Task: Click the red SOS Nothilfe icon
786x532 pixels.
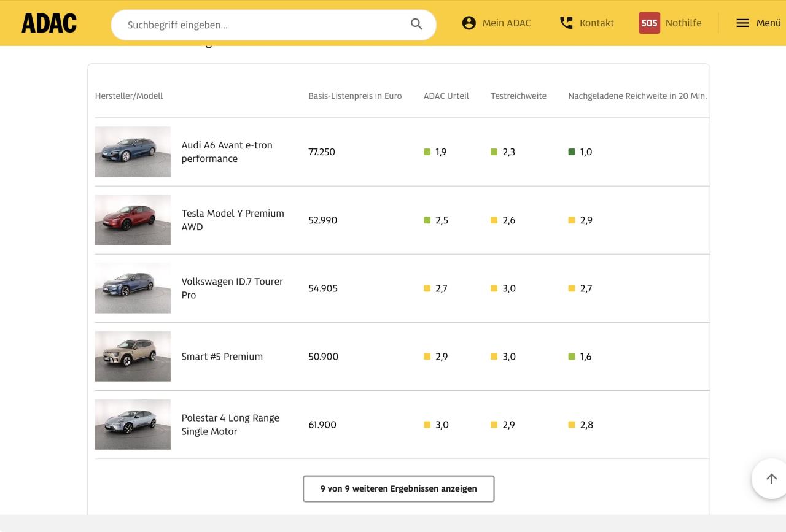Action: pos(649,23)
